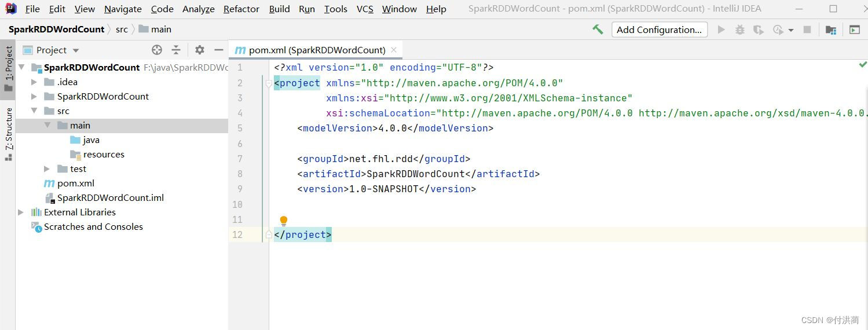The width and height of the screenshot is (868, 330).
Task: Click the java source folder icon
Action: coord(75,140)
